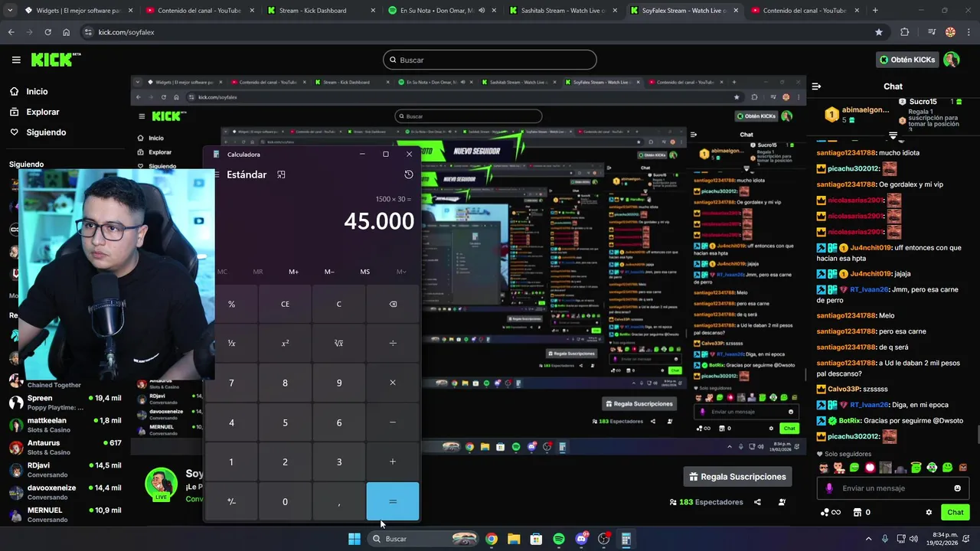
Task: Open File Explorer from the taskbar
Action: (x=514, y=539)
